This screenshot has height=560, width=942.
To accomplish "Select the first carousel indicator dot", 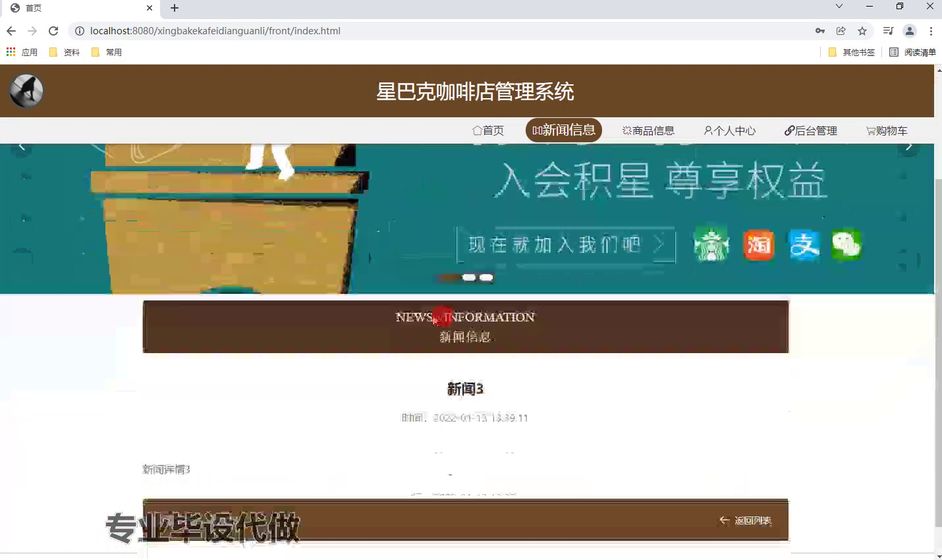I will 449,277.
